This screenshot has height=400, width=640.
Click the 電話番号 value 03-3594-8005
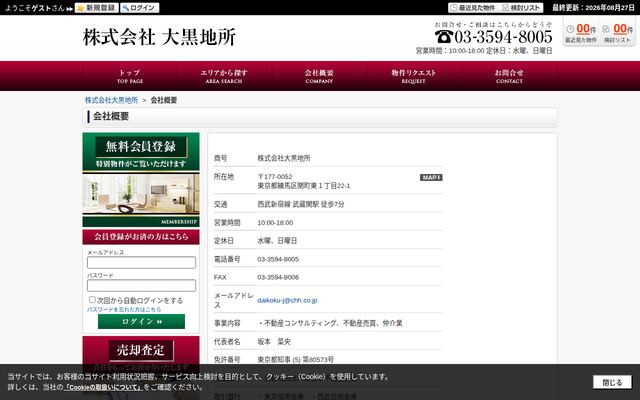pos(278,259)
